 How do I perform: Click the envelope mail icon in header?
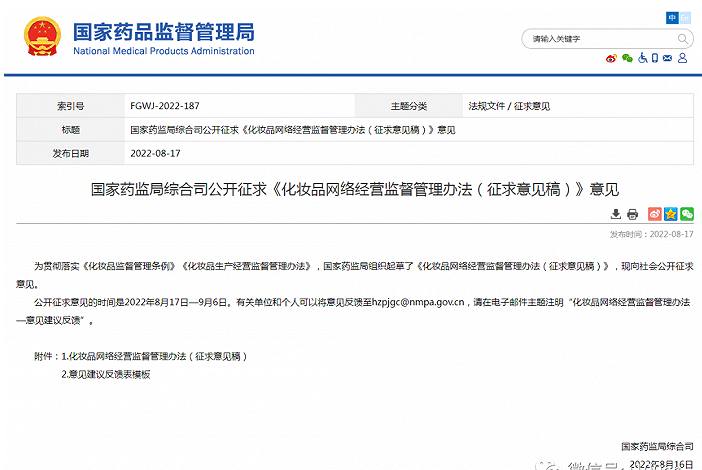pos(669,59)
